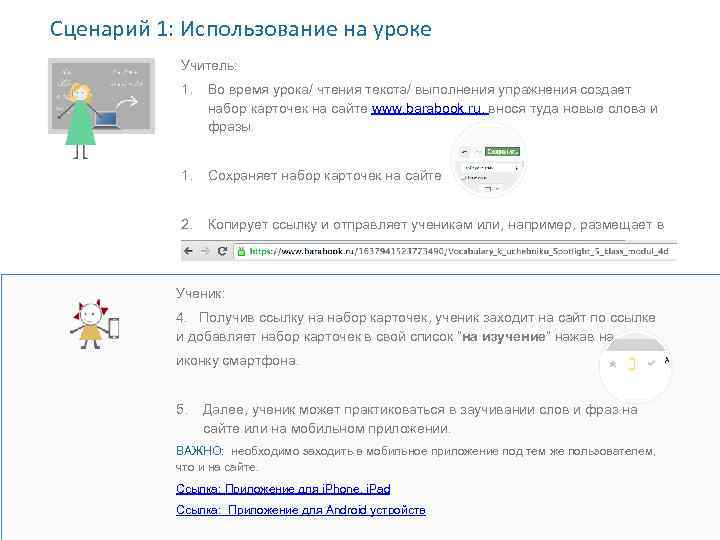720x540 pixels.
Task: Click the star icon beside the smartphone icon
Action: (612, 364)
